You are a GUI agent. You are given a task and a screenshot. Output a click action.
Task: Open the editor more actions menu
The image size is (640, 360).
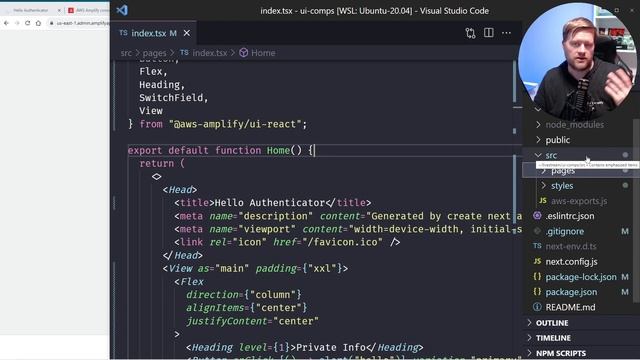click(506, 33)
